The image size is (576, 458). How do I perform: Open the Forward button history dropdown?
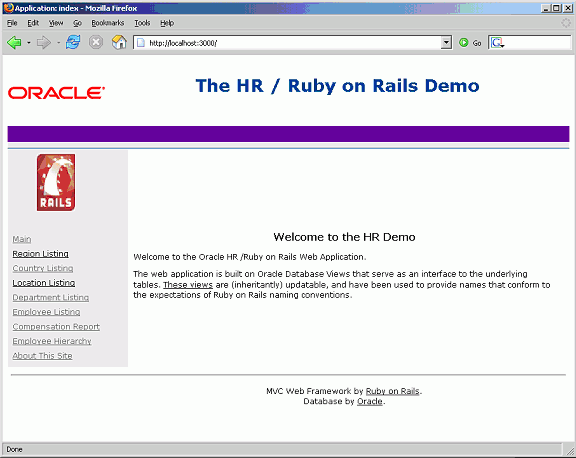[58, 43]
